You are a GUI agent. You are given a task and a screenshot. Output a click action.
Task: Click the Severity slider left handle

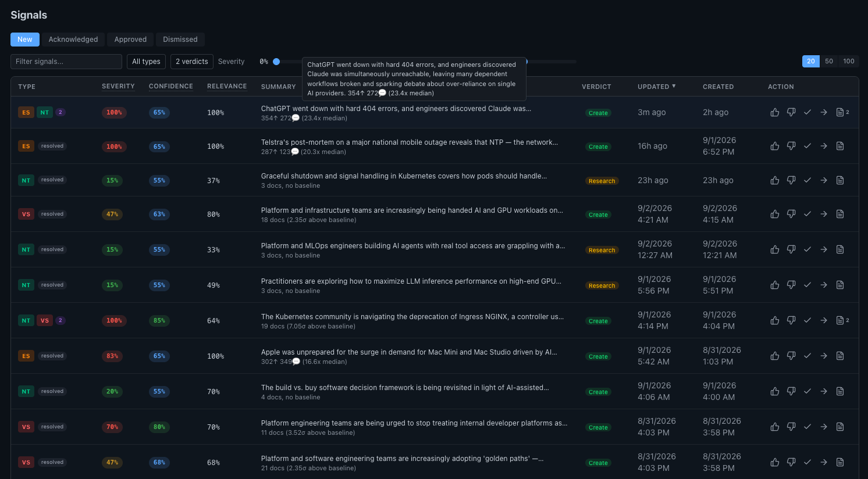(276, 62)
